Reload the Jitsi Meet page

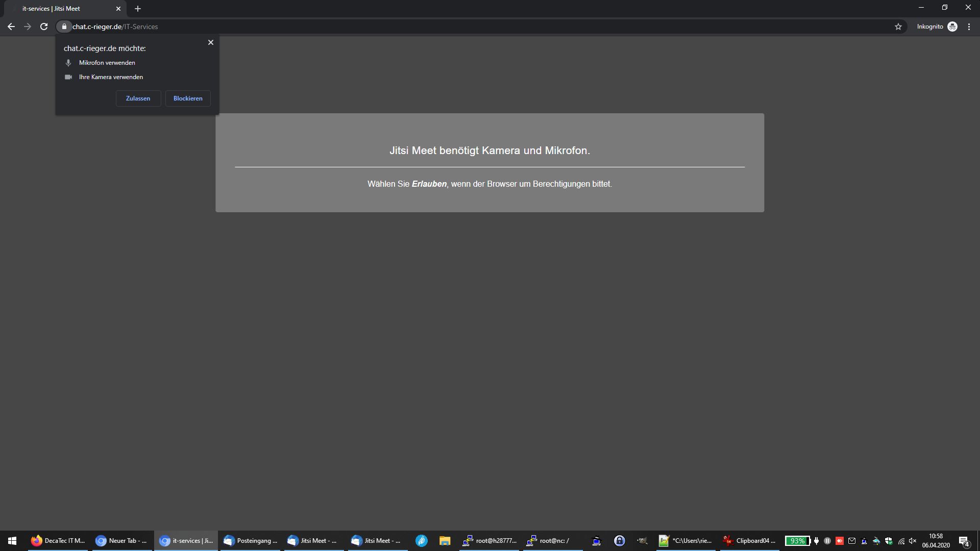[44, 27]
